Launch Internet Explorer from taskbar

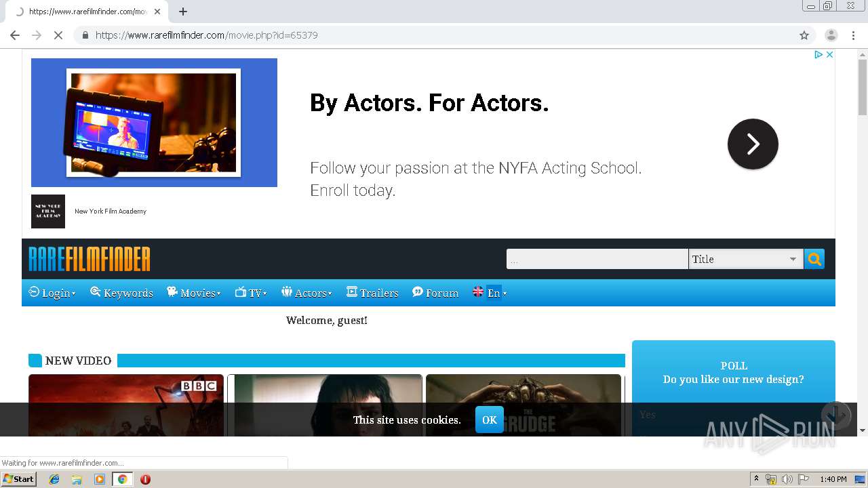(54, 479)
